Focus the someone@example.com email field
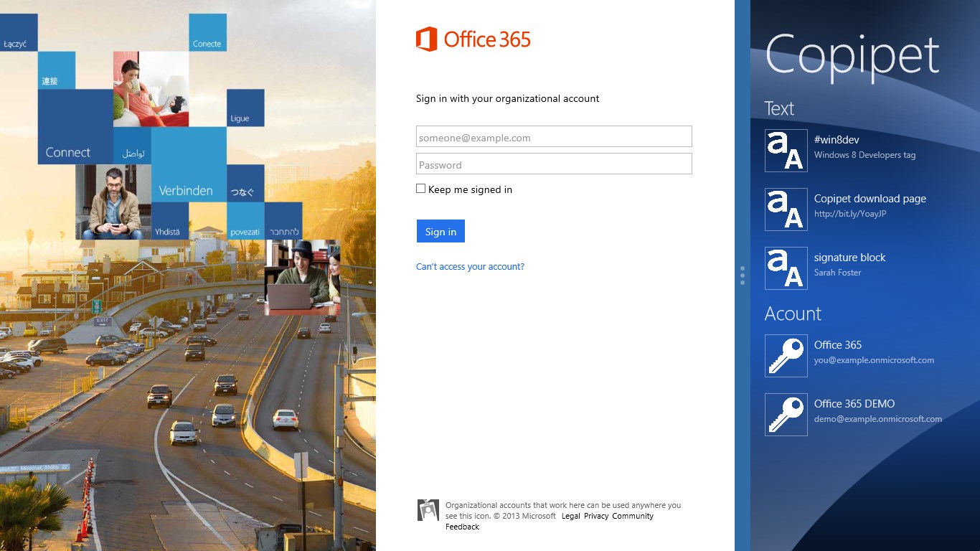 pyautogui.click(x=554, y=137)
